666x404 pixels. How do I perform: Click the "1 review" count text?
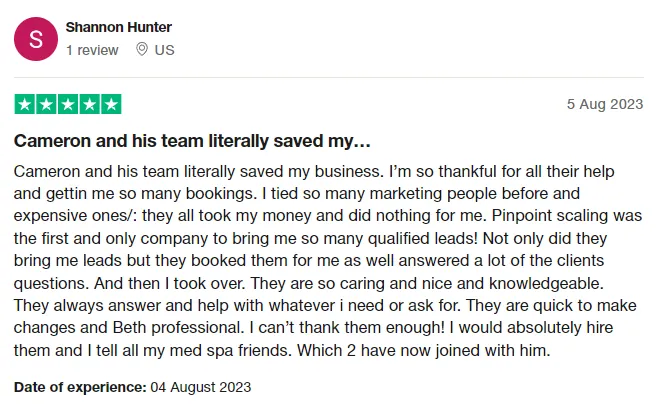(92, 50)
